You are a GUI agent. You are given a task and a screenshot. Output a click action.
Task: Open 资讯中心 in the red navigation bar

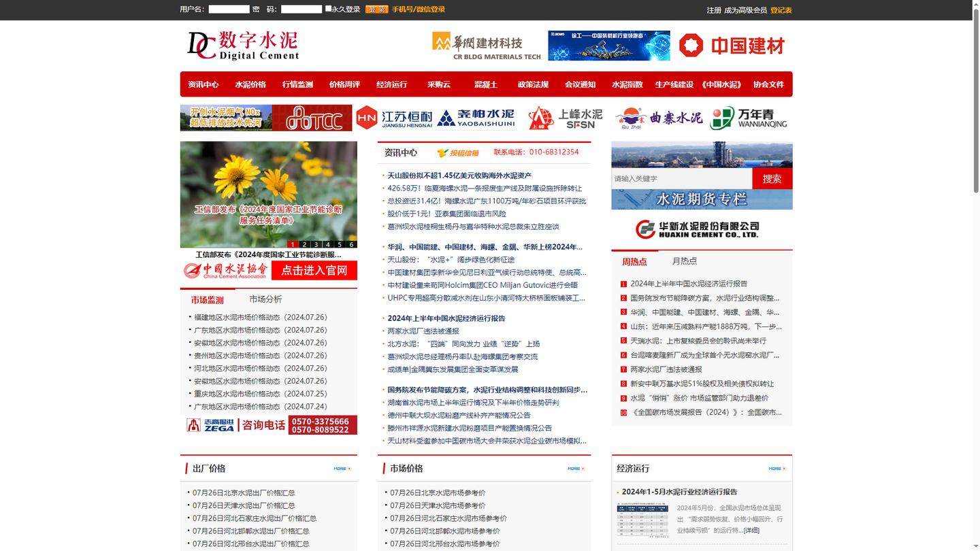point(203,85)
